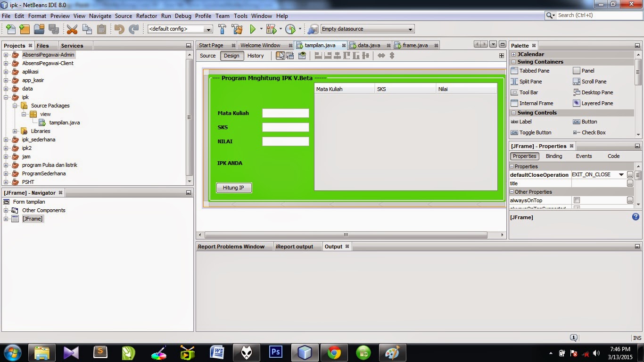
Task: Switch to the Source view tab
Action: (207, 56)
